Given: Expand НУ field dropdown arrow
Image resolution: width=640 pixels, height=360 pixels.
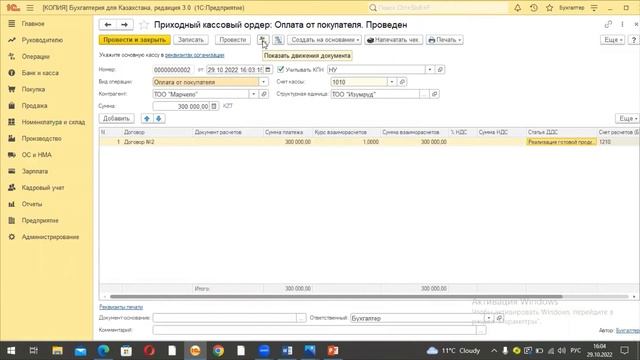Looking at the screenshot, I should pyautogui.click(x=429, y=69).
